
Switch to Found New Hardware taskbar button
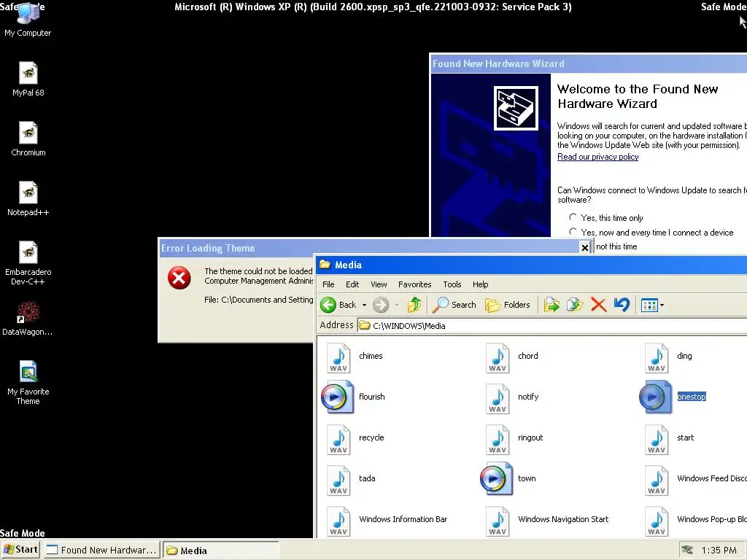pyautogui.click(x=102, y=550)
